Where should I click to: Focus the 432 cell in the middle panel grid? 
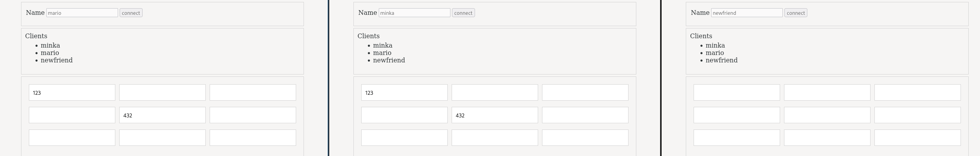pyautogui.click(x=495, y=115)
